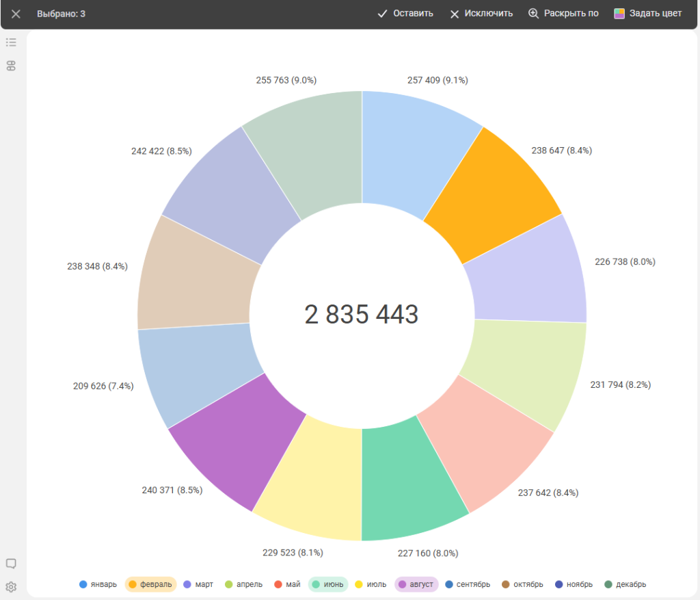Open the comments icon at bottom left
700x600 pixels.
click(x=11, y=564)
